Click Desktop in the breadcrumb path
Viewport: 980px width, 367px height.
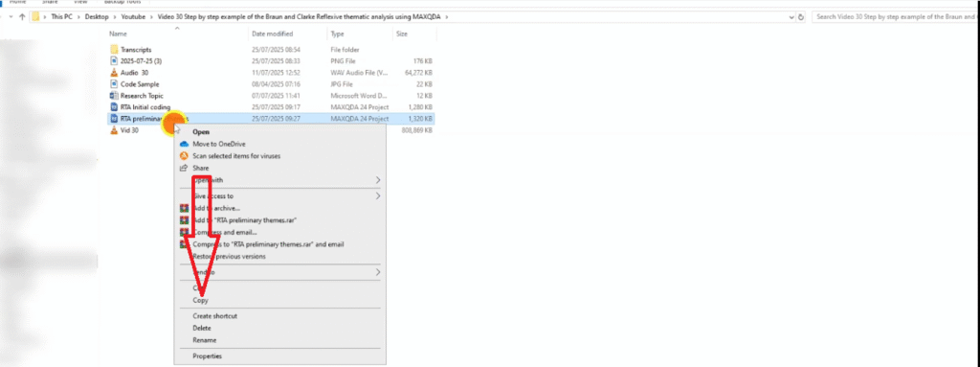click(97, 17)
